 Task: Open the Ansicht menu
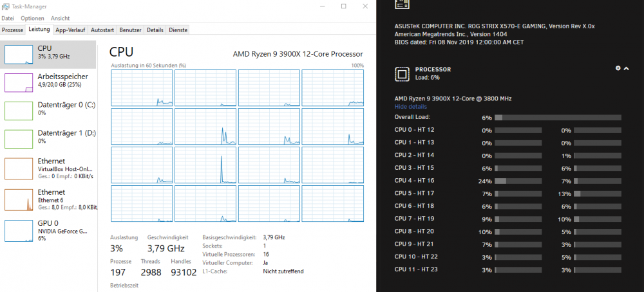61,19
